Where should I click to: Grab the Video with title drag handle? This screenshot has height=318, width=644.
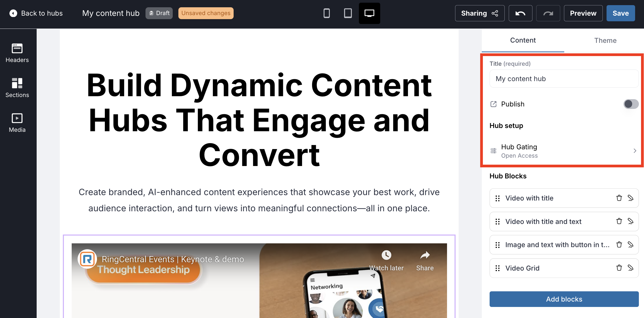[x=497, y=198]
